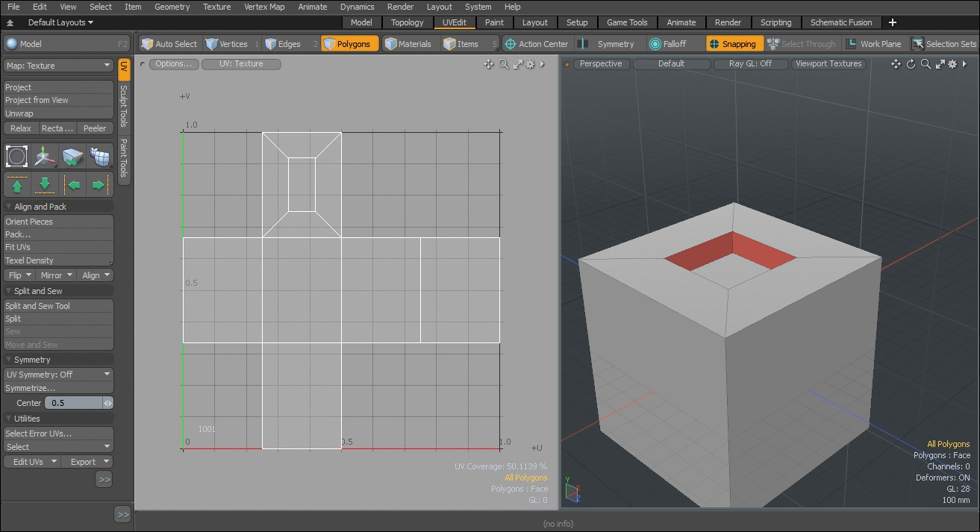The width and height of the screenshot is (980, 532).
Task: Click the align UVs left arrow icon
Action: [x=72, y=184]
